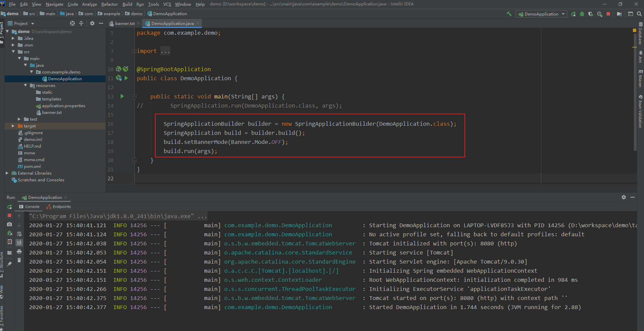
Task: Select the Console tab
Action: pos(29,207)
